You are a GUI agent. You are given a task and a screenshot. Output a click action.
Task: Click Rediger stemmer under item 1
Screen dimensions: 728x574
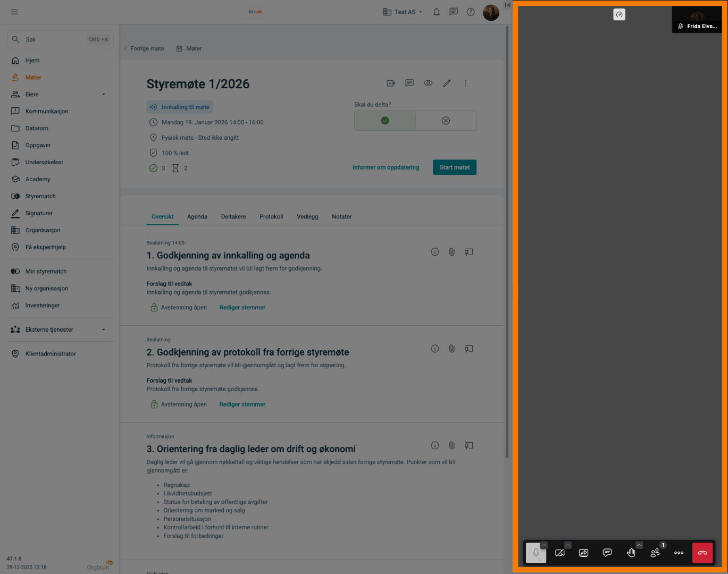[x=242, y=308]
